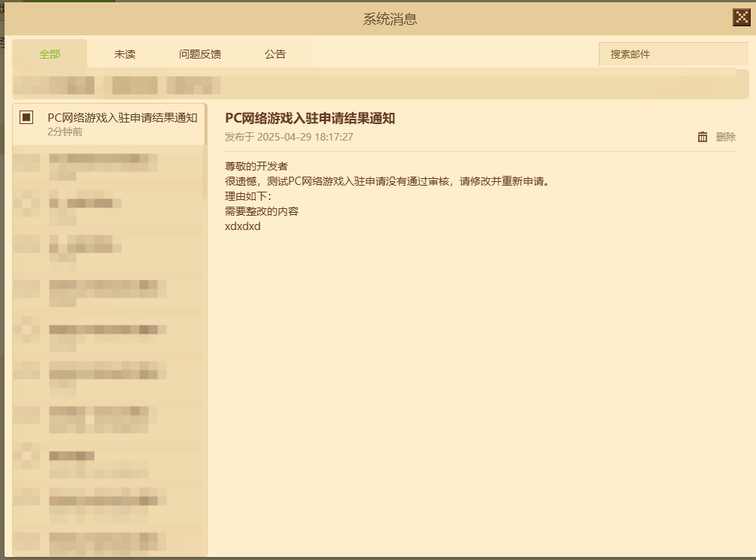Tick the checkbox beside PC网络游戏入驻申请结果通知
The height and width of the screenshot is (560, 756).
pos(26,117)
